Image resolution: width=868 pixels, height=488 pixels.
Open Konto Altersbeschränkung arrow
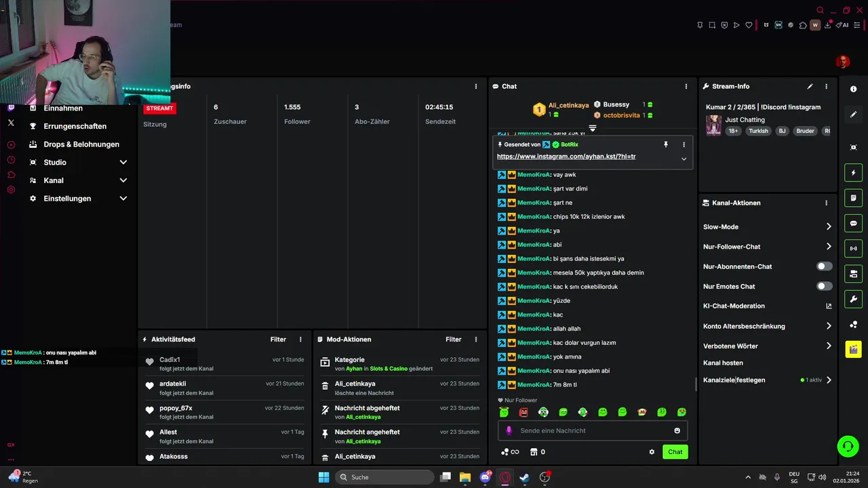[x=829, y=326]
